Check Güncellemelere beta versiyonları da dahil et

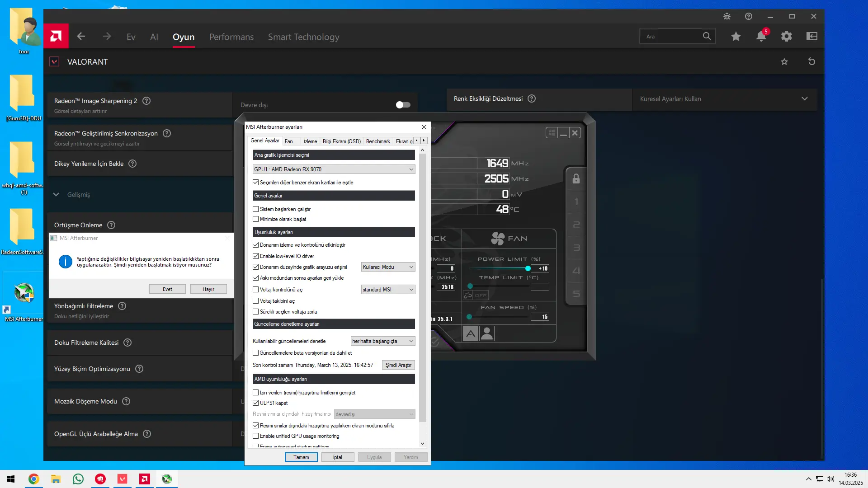[x=256, y=353]
